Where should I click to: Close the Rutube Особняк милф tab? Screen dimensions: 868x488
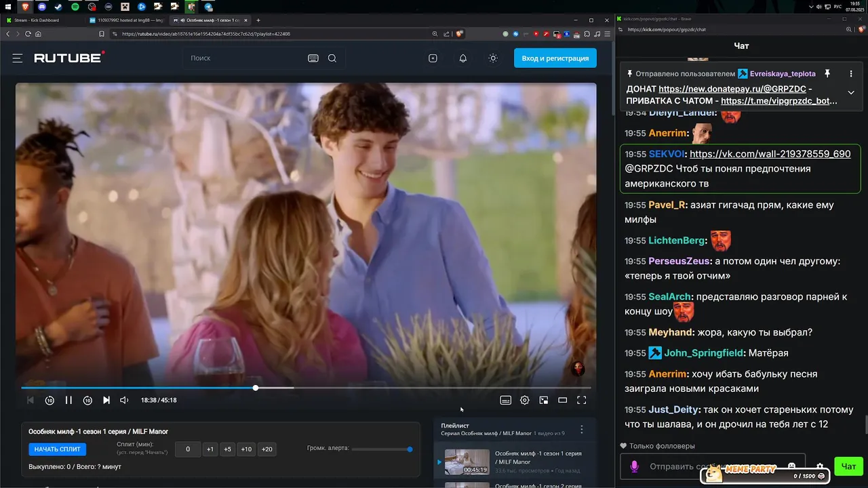pos(246,20)
